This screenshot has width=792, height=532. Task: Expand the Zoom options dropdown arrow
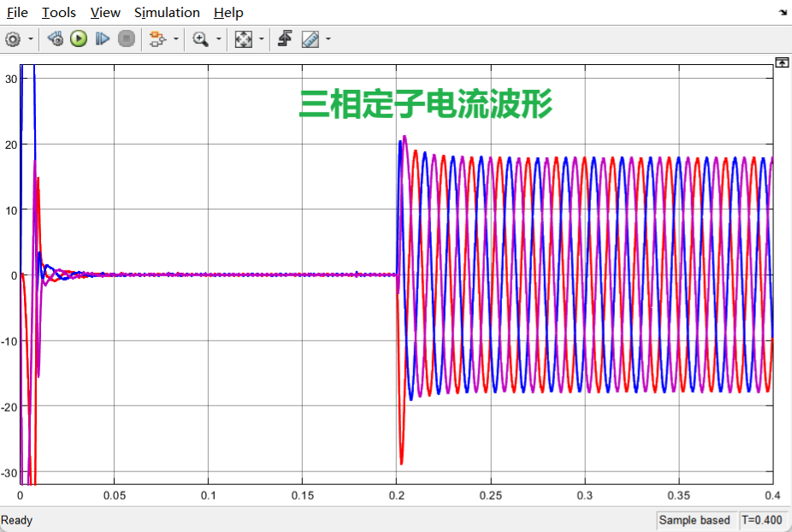click(219, 38)
